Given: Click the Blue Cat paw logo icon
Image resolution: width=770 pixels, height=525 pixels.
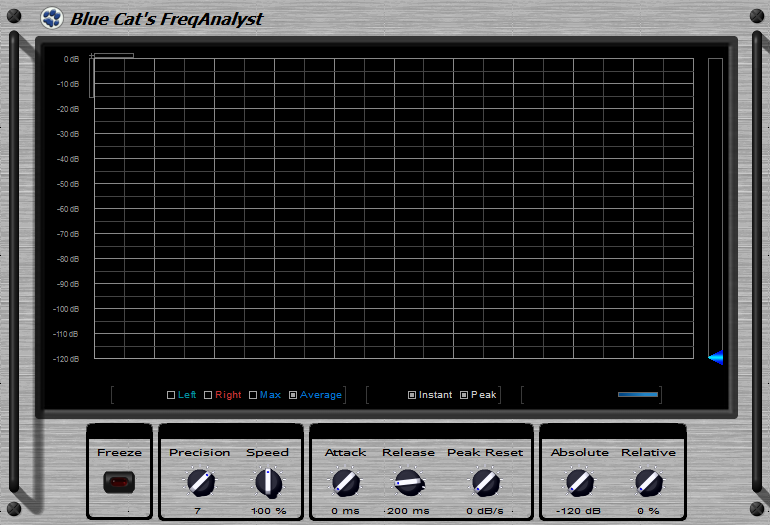Looking at the screenshot, I should click(x=52, y=18).
